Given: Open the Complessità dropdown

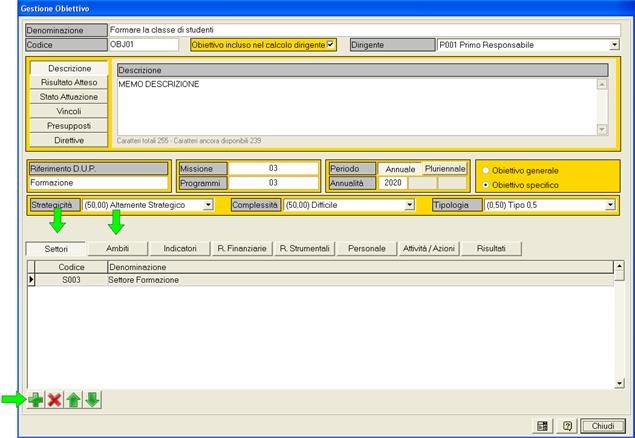Looking at the screenshot, I should click(409, 205).
